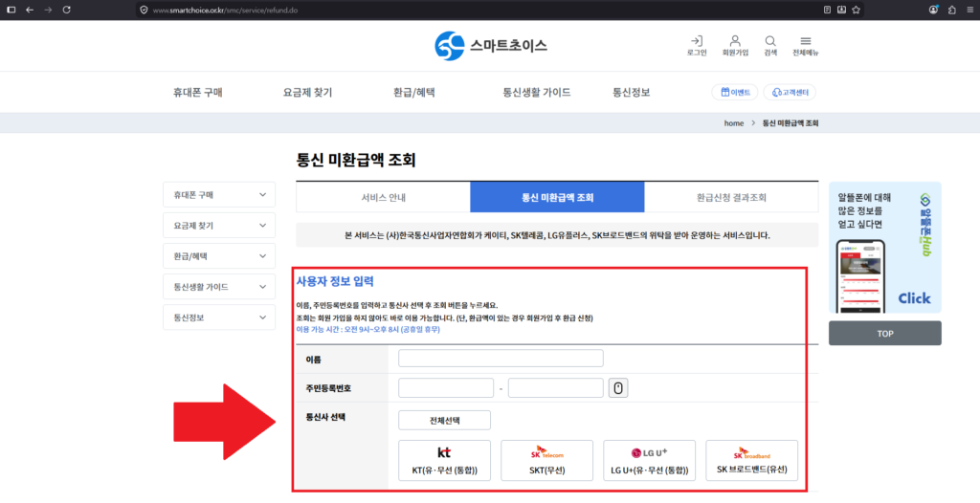This screenshot has height=503, width=980.
Task: Expand the 통신정보 sidebar section
Action: (219, 317)
